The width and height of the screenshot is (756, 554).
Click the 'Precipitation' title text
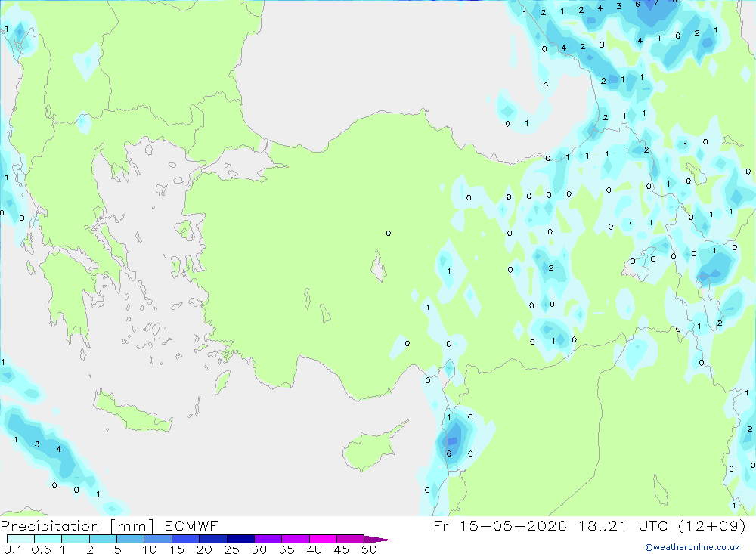(x=50, y=526)
